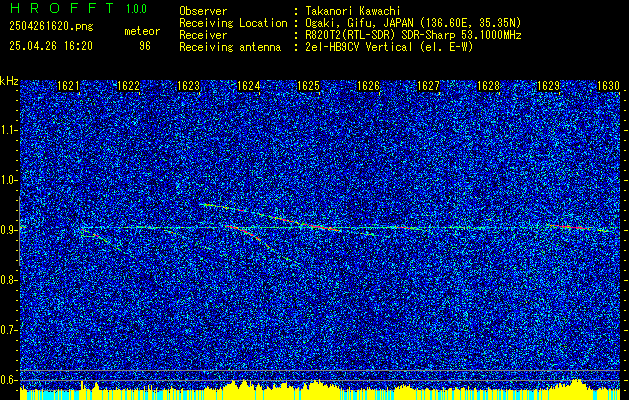Click the 1622 time marker
This screenshot has width=629, height=400.
click(128, 86)
